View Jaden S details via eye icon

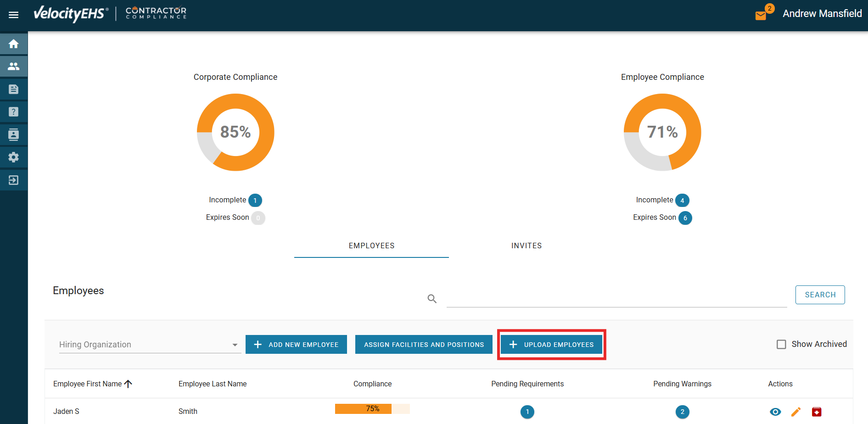click(x=775, y=412)
